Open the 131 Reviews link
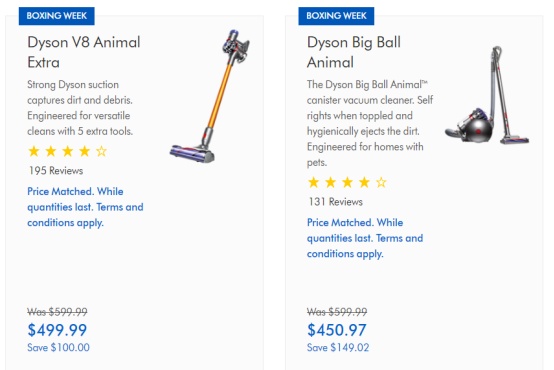Viewport: 554px width, 370px height. point(335,202)
